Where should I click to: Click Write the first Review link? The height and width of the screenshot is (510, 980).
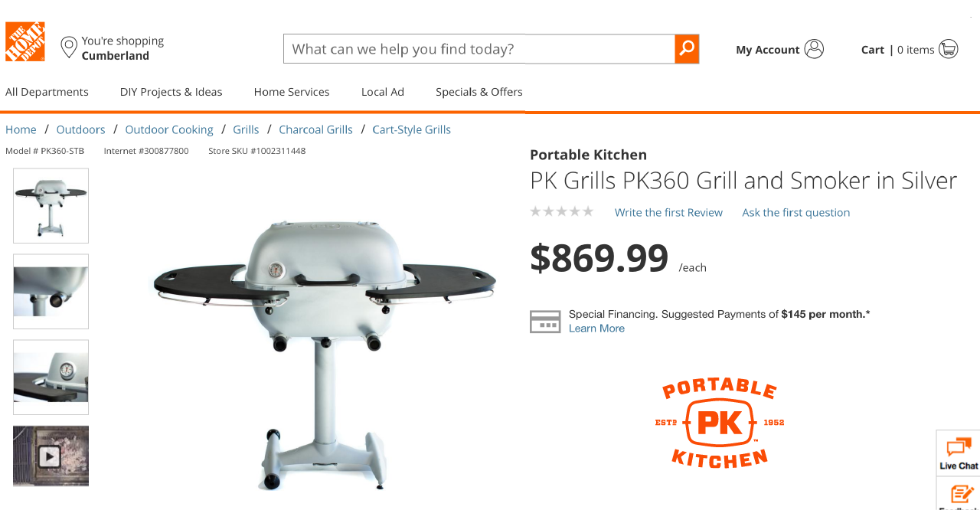668,213
